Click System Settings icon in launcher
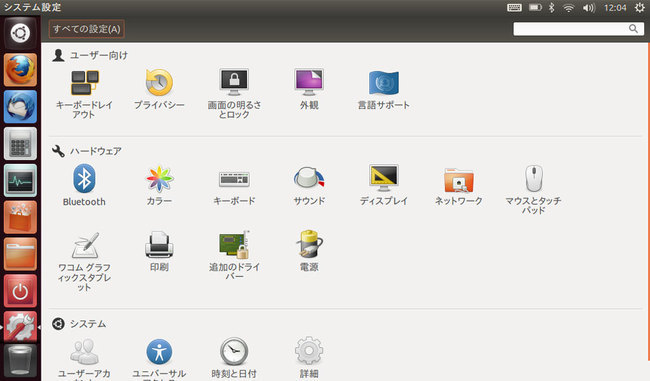This screenshot has height=381, width=650. click(20, 327)
